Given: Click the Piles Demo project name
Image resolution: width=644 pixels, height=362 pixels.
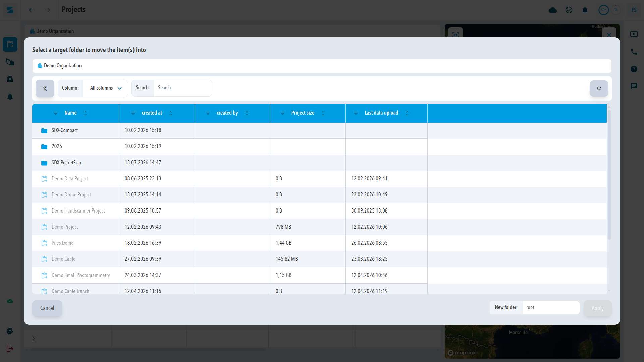Looking at the screenshot, I should point(62,243).
